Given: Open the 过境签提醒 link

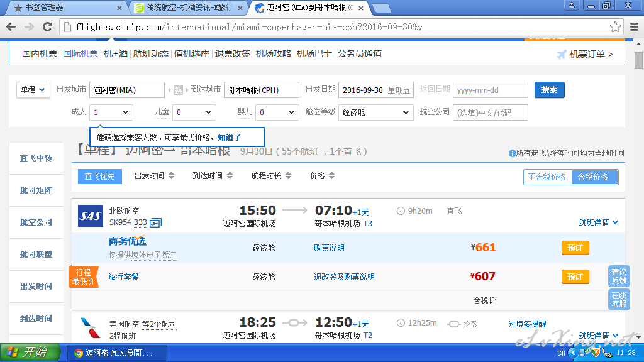Looking at the screenshot, I should pyautogui.click(x=527, y=324).
